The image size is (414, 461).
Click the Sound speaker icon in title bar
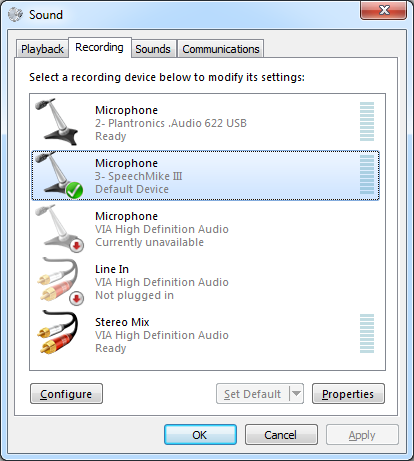coord(15,15)
